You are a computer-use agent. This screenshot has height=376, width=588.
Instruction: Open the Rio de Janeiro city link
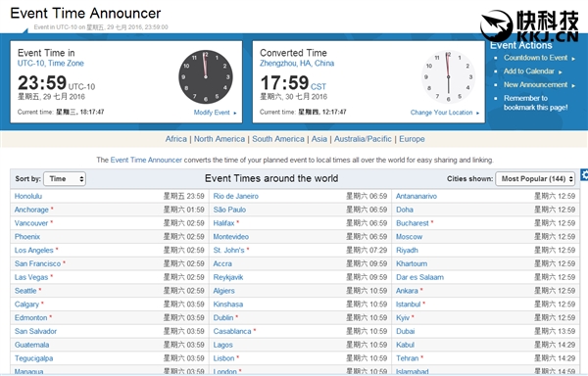click(x=236, y=196)
